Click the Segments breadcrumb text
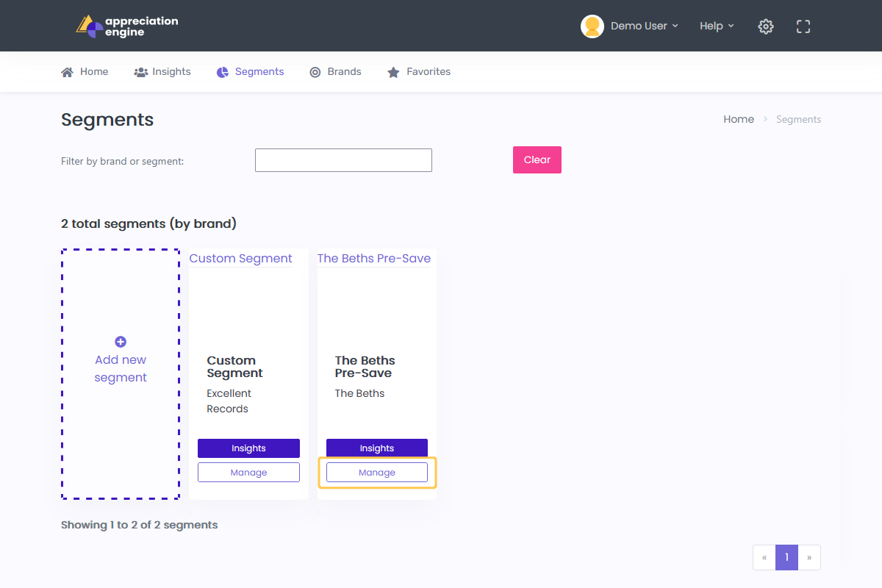882x588 pixels. 799,119
